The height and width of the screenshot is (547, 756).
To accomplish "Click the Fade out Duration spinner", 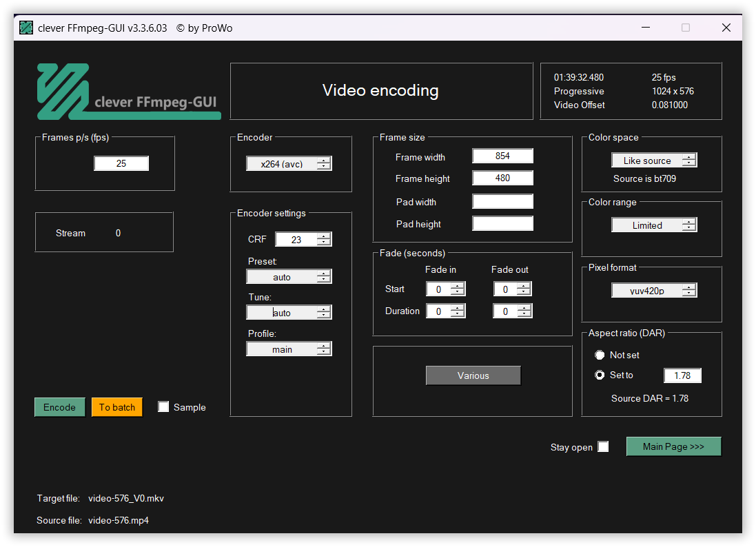I will pyautogui.click(x=512, y=311).
